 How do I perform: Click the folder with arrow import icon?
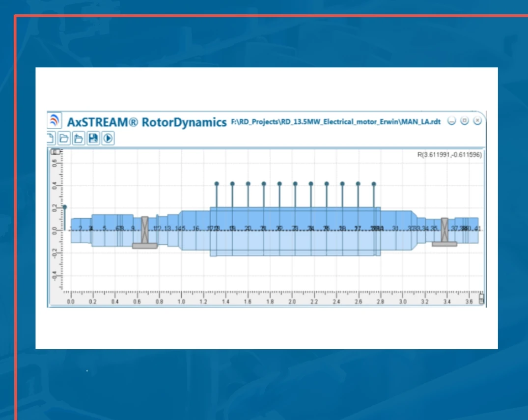(x=79, y=138)
